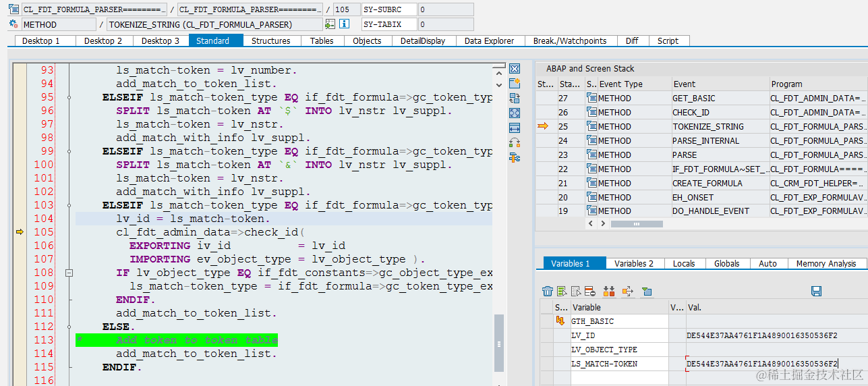Click the program icon left of CL_FDT_FORMULA_PARSER field
Viewport: 868px width, 386px height.
click(x=13, y=9)
